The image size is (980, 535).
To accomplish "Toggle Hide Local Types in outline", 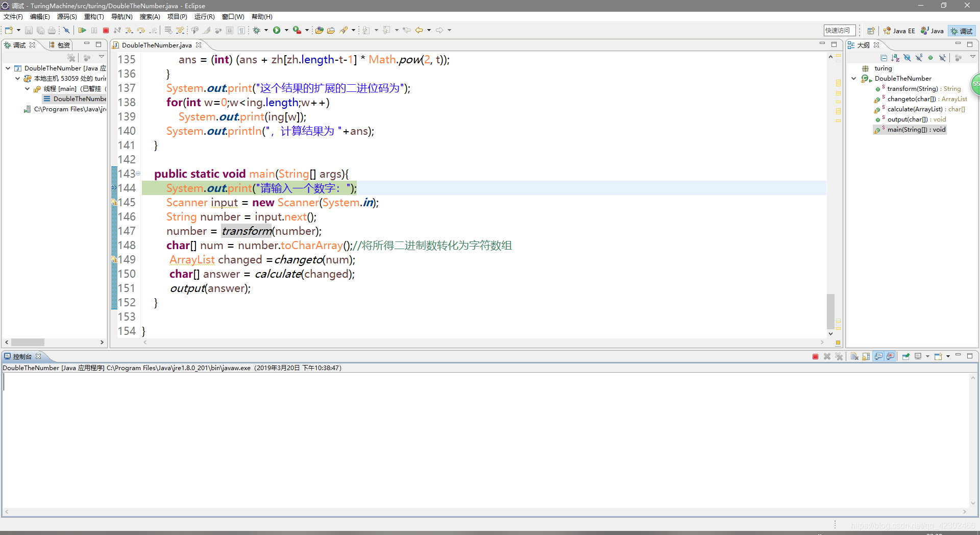I will pos(942,58).
